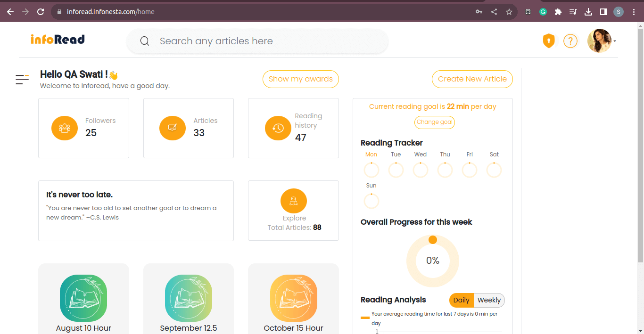Open the hamburger sidebar menu icon
This screenshot has height=334, width=644.
pos(22,80)
